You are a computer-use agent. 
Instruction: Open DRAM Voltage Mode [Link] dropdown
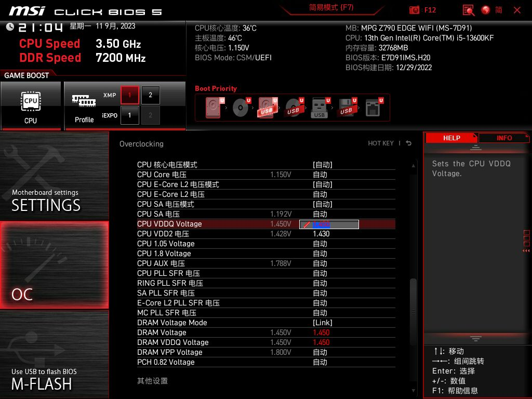(x=322, y=323)
